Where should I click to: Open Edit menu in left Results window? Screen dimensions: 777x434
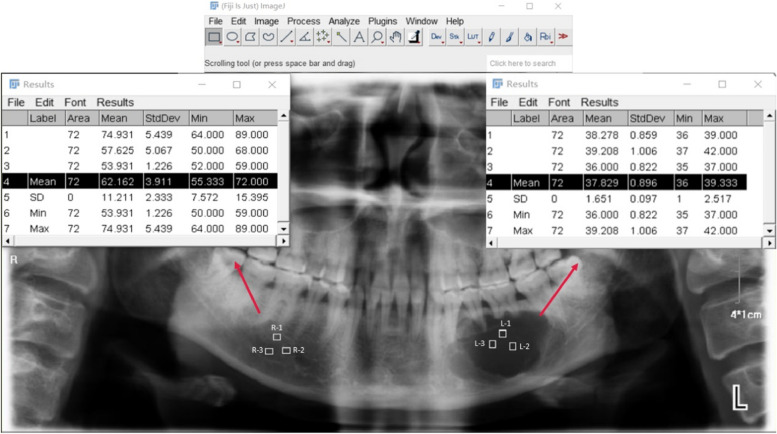[x=44, y=103]
